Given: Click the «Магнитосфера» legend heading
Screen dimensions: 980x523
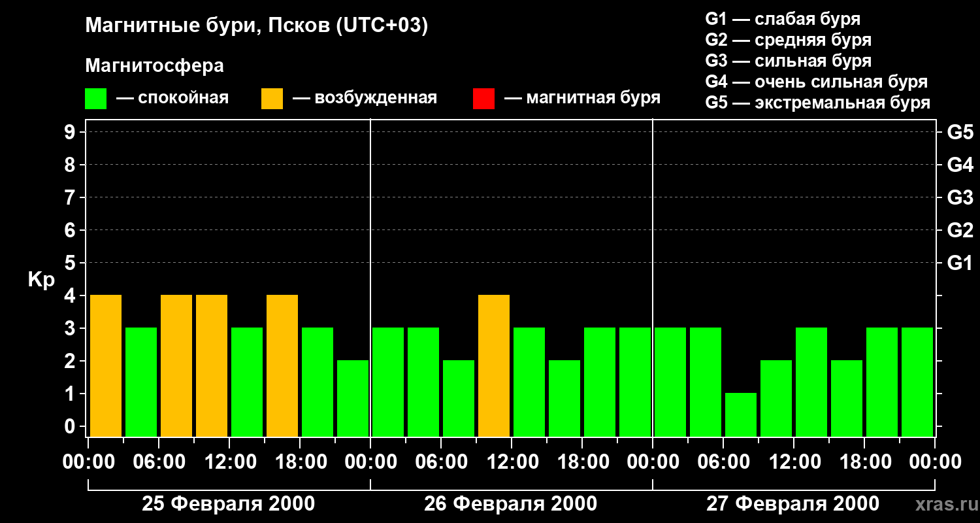Looking at the screenshot, I should pyautogui.click(x=154, y=66).
